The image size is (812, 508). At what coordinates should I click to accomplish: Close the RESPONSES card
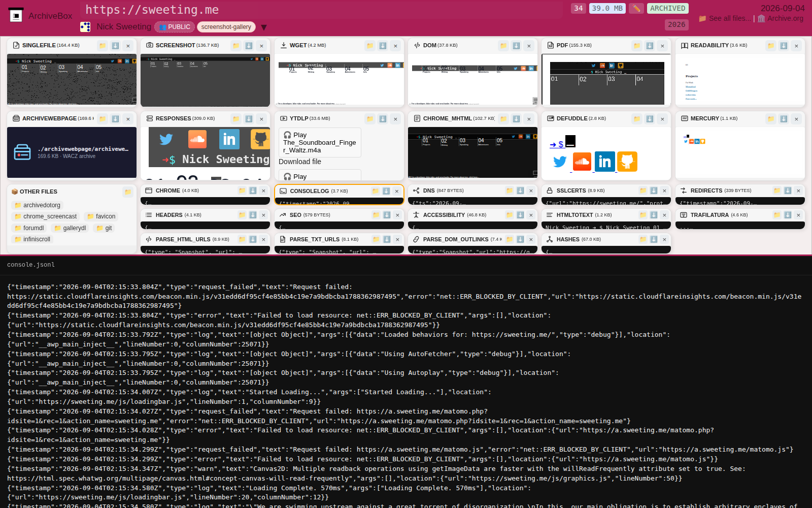click(261, 119)
